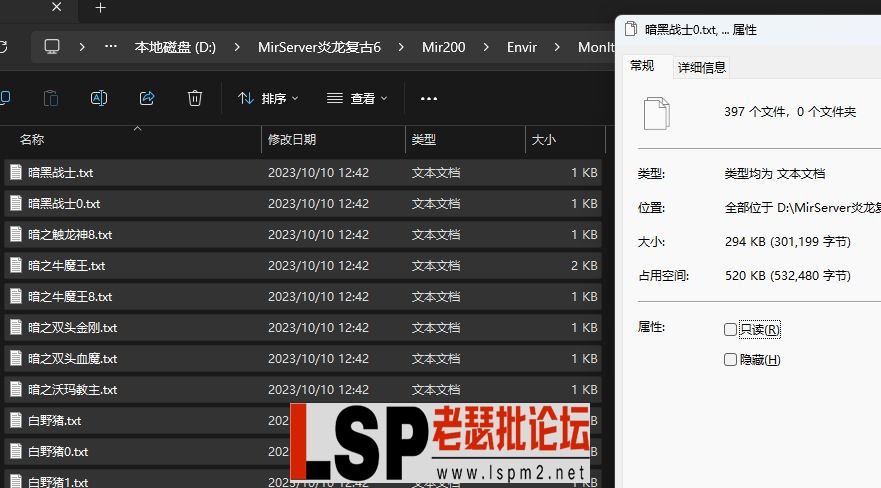
Task: Show hidden breadcrumb path via ellipsis
Action: 111,47
